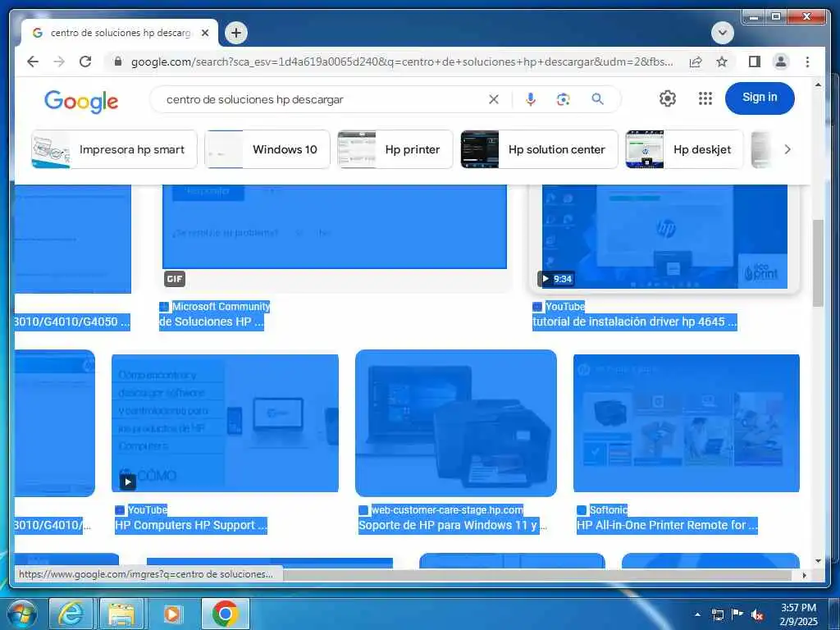This screenshot has height=630, width=840.
Task: Open Windows Media Player from taskbar
Action: (172, 614)
